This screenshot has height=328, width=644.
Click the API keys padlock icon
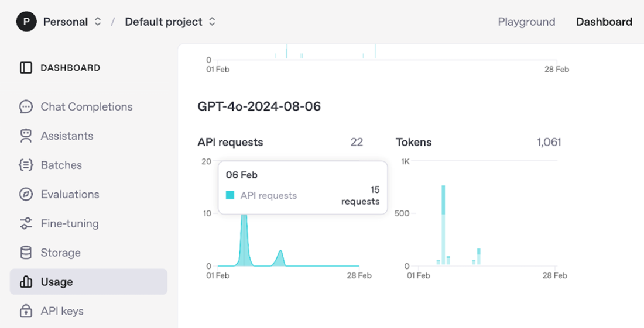pyautogui.click(x=26, y=311)
